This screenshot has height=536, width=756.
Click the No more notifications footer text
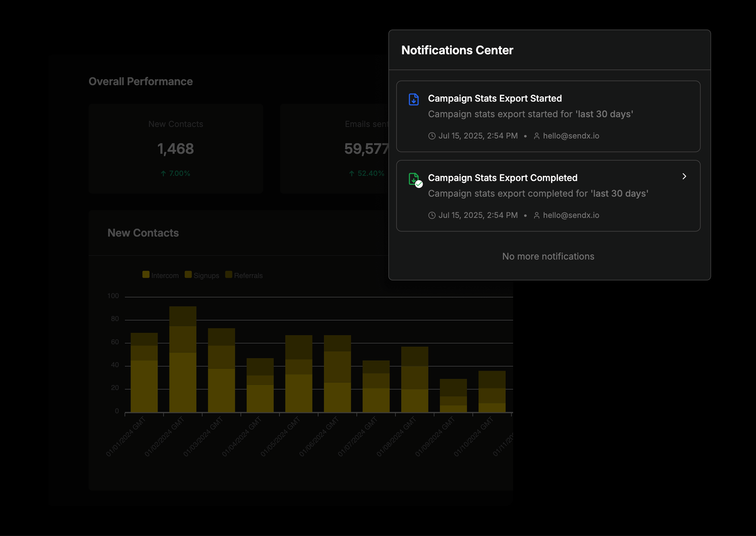point(548,257)
